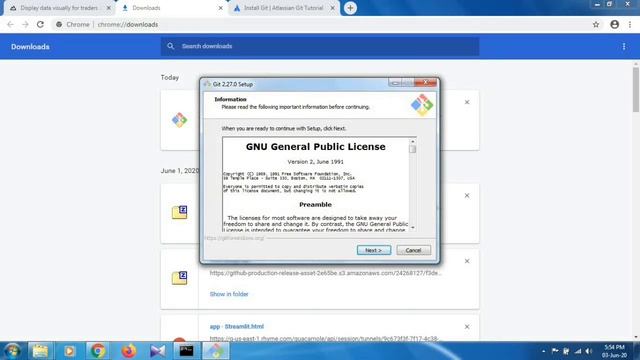The width and height of the screenshot is (640, 360).
Task: Bookmark this page with star icon
Action: (x=596, y=24)
